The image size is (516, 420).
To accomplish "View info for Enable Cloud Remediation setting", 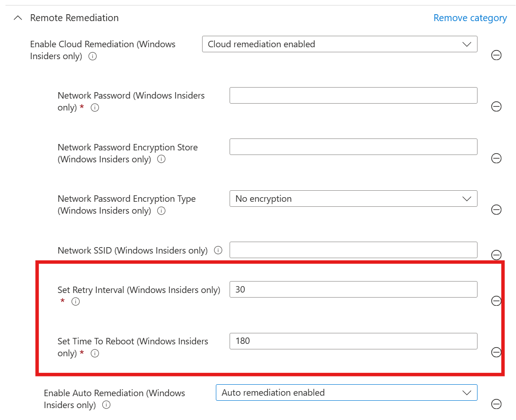I will tap(92, 56).
